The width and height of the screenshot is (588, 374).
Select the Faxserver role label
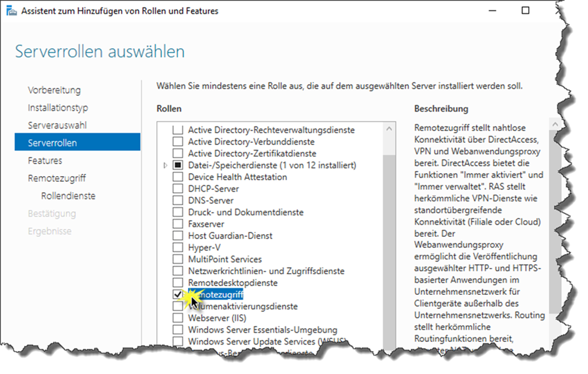pos(206,224)
